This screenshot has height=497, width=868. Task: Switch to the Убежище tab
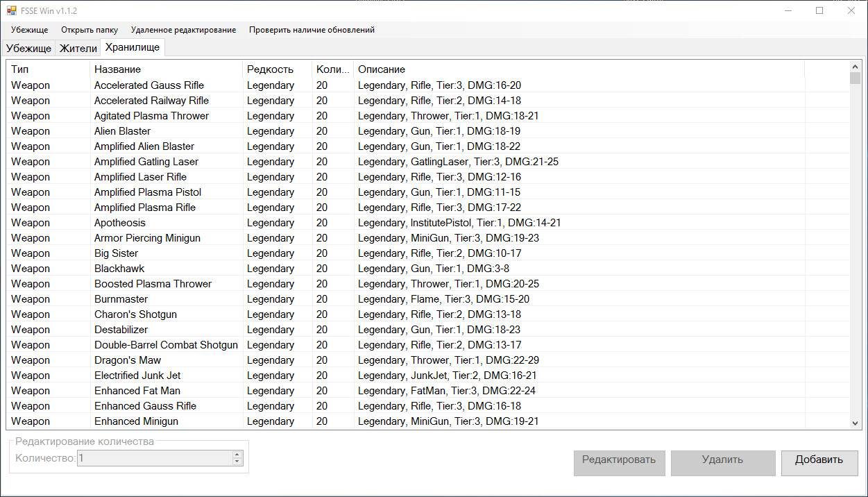pyautogui.click(x=28, y=49)
